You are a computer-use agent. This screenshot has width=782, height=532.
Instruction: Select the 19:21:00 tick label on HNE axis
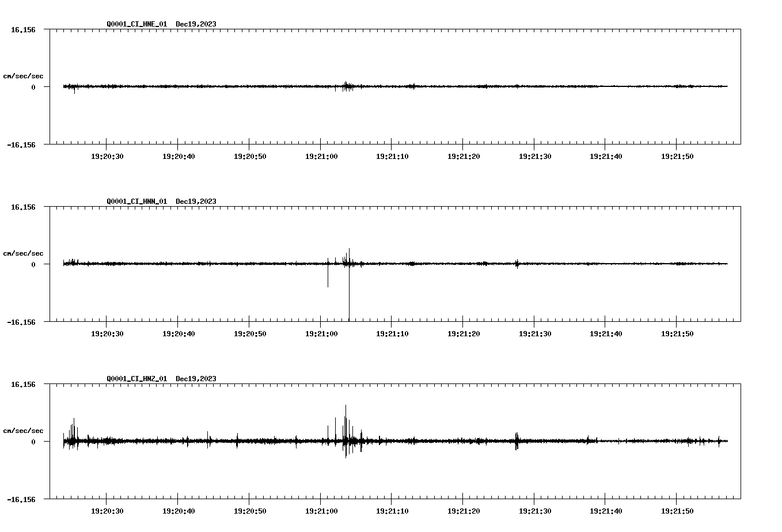(x=321, y=155)
